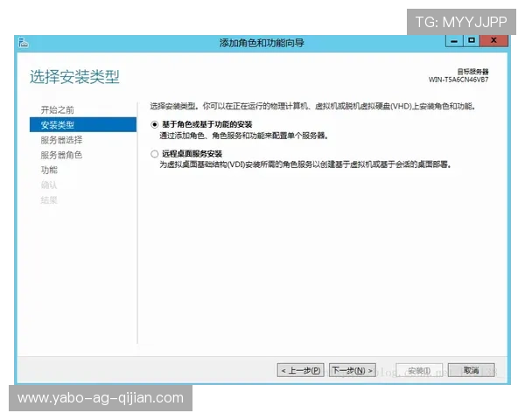Click the intro sentence starting 选择安装类型。你可以在
This screenshot has width=525, height=420.
(x=312, y=107)
